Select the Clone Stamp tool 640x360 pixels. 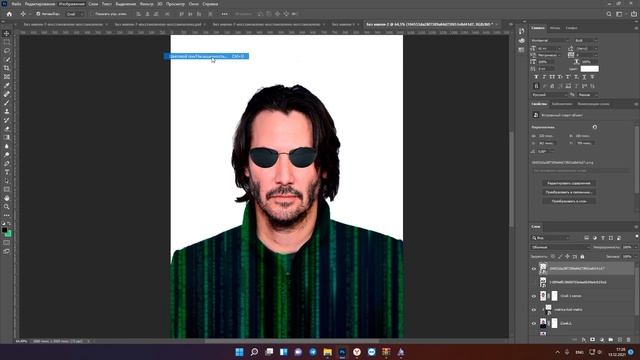[x=7, y=111]
